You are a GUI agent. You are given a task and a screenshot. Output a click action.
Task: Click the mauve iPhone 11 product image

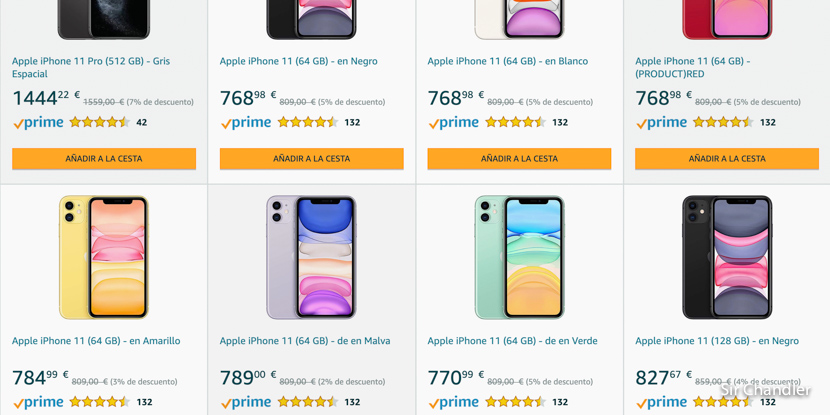311,257
